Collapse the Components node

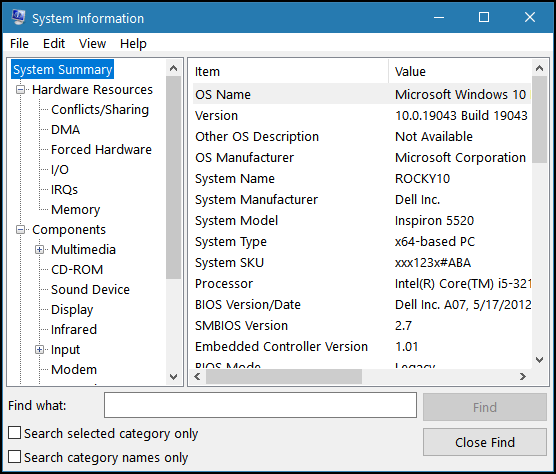click(x=21, y=230)
